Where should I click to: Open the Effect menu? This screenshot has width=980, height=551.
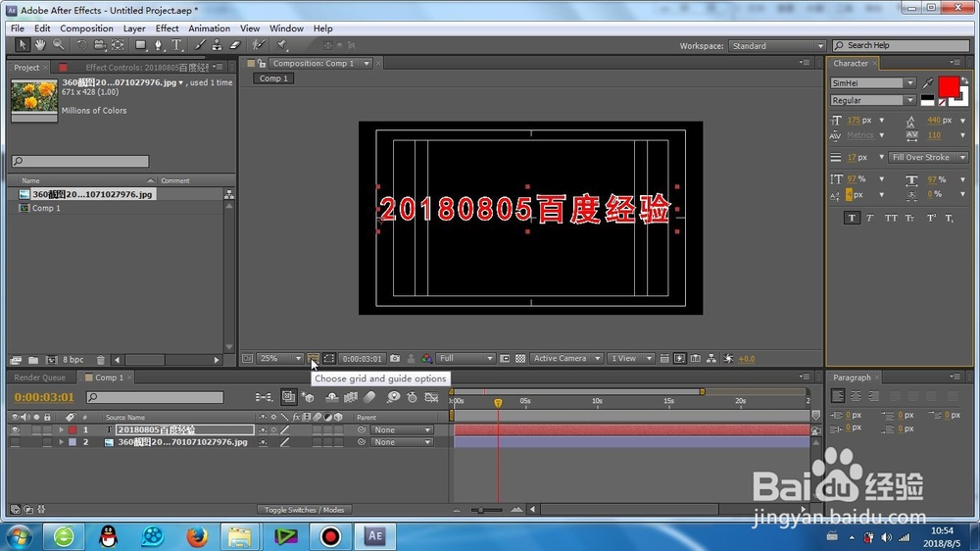(167, 28)
